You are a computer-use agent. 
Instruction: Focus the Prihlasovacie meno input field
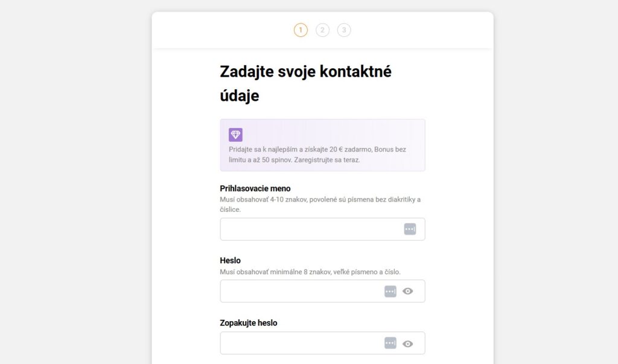tap(322, 229)
